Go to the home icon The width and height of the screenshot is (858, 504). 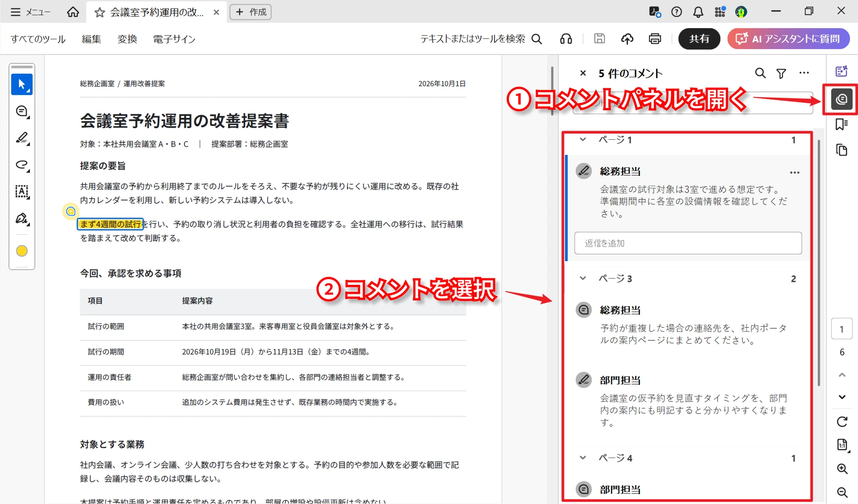[x=73, y=12]
